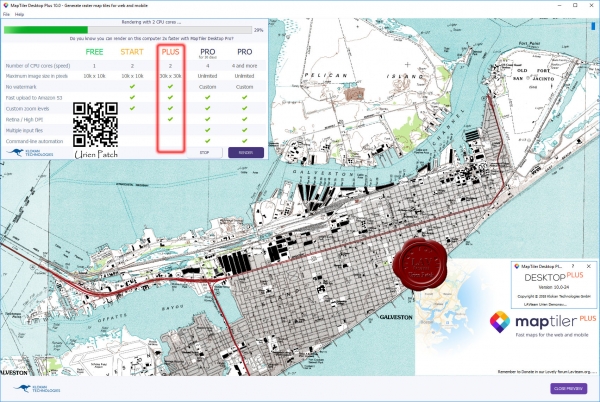
Task: Click the colorful maptiler splash logo icon
Action: [x=500, y=322]
